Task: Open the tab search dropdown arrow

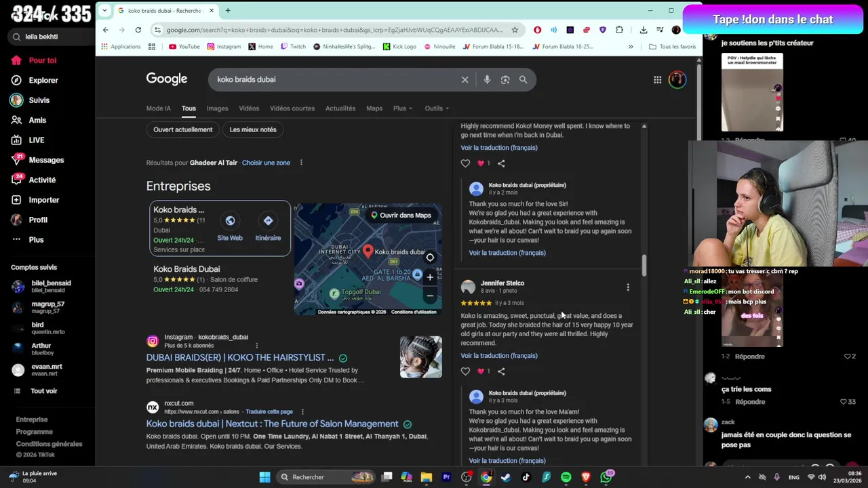Action: tap(105, 11)
